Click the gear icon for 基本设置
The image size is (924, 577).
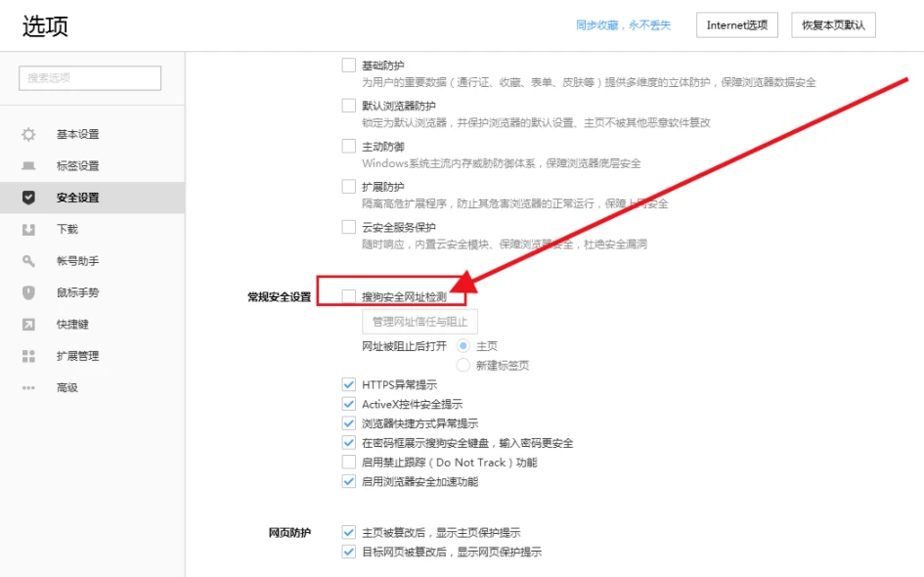click(x=28, y=134)
